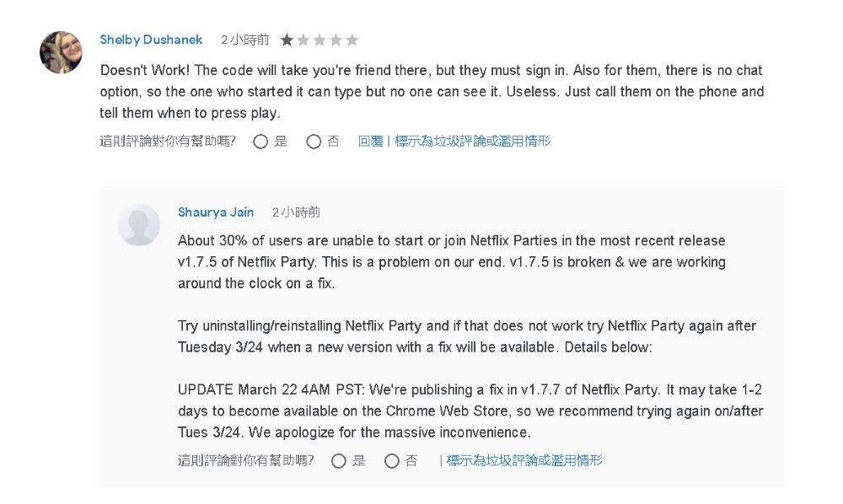This screenshot has width=843, height=504.
Task: Click the third star in rating
Action: [x=319, y=40]
